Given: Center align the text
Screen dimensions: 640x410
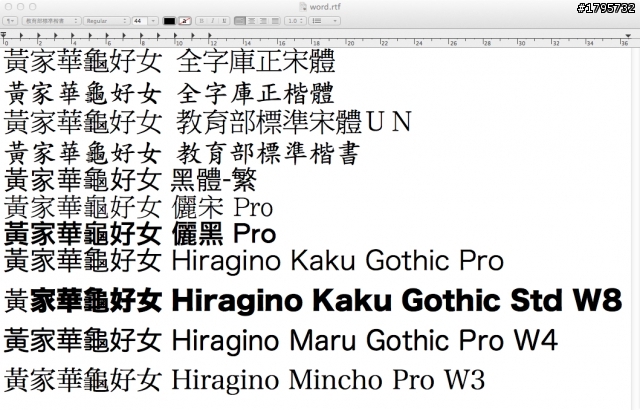Looking at the screenshot, I should click(x=251, y=21).
